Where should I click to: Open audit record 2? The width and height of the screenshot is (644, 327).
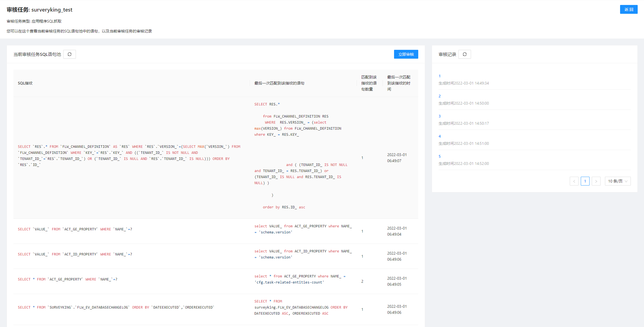(439, 96)
